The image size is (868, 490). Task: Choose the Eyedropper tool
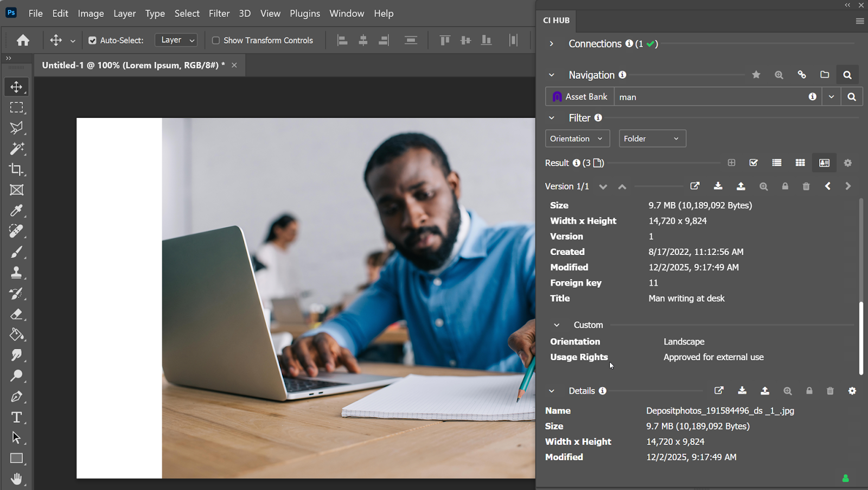(x=17, y=211)
